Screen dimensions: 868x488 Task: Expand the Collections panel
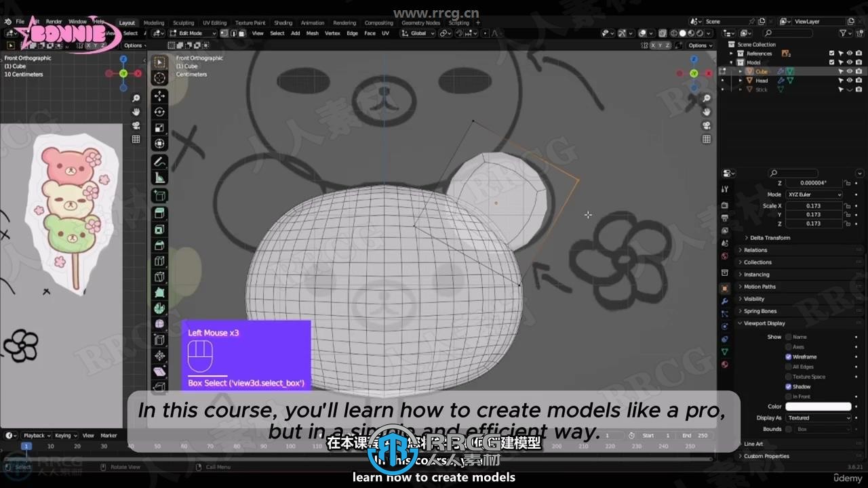(757, 262)
